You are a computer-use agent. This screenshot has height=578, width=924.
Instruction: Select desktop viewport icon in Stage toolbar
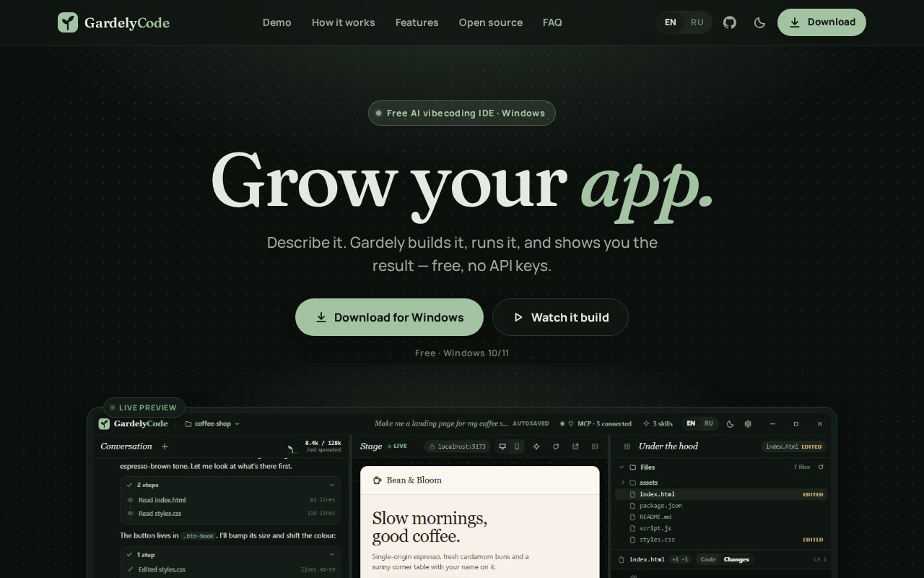[x=503, y=447]
